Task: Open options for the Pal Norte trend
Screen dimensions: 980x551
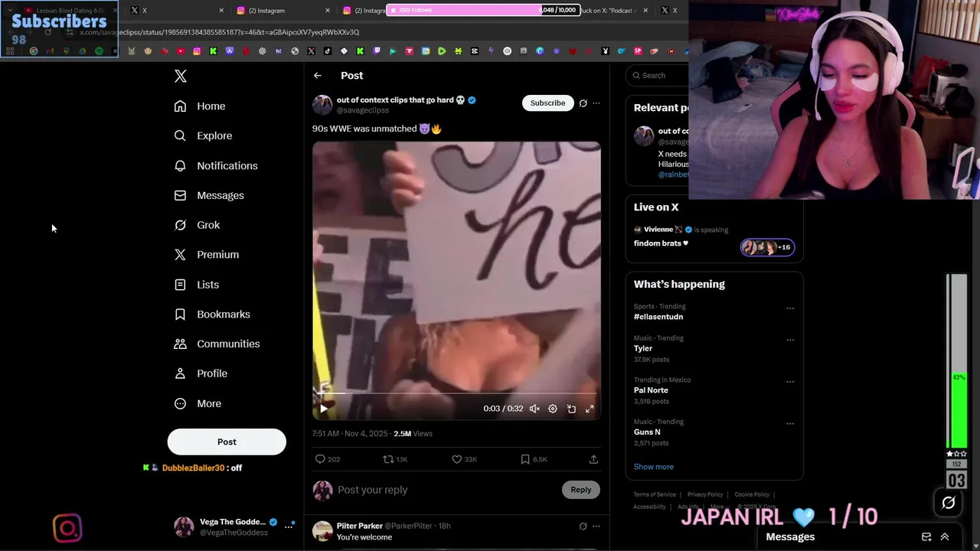Action: (790, 382)
